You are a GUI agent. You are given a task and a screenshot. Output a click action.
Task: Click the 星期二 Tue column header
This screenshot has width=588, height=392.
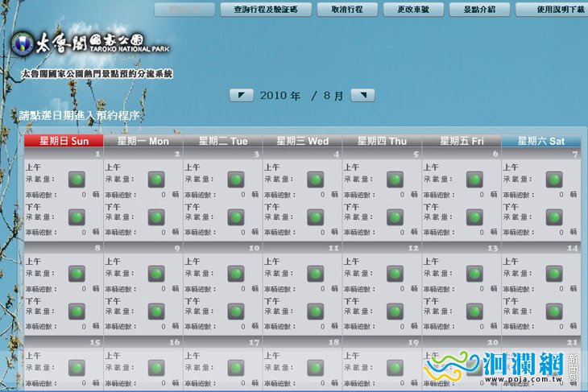(223, 141)
